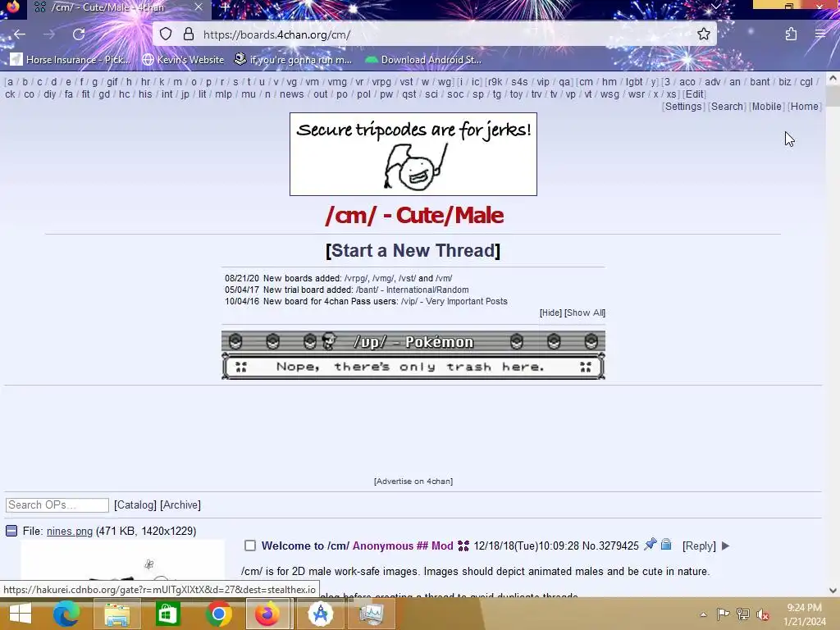Image resolution: width=840 pixels, height=630 pixels.
Task: Click the Action Center flag tray icon
Action: click(723, 614)
